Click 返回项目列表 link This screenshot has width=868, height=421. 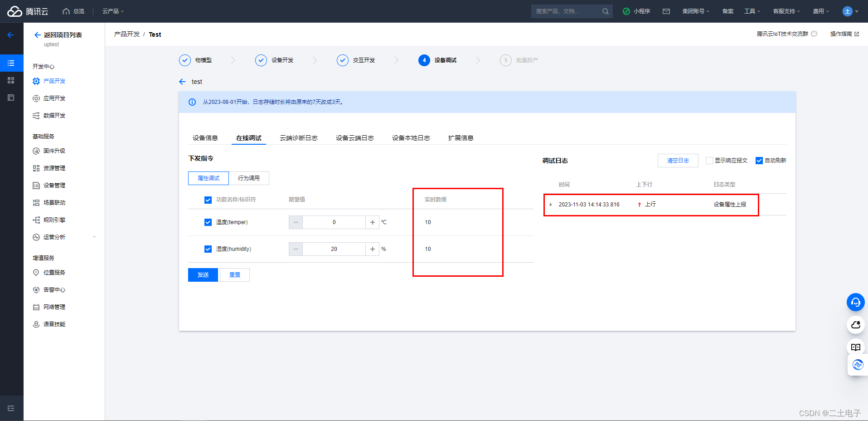coord(63,35)
